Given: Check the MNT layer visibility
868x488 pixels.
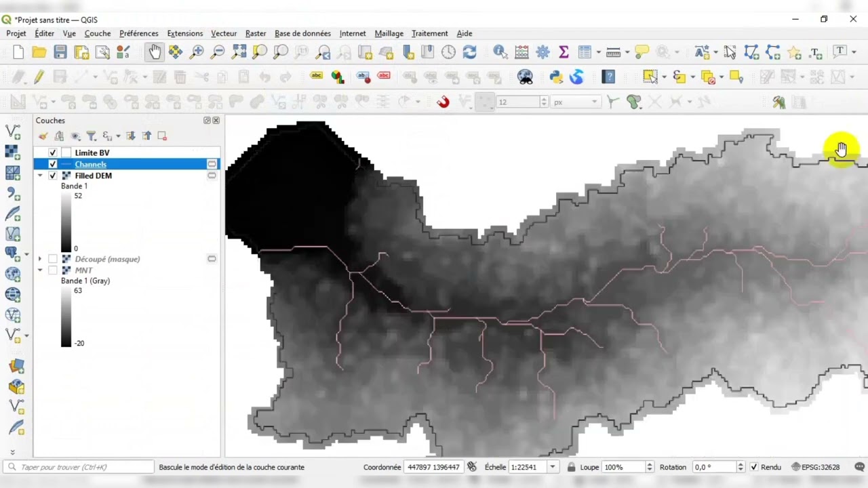Looking at the screenshot, I should pyautogui.click(x=52, y=270).
